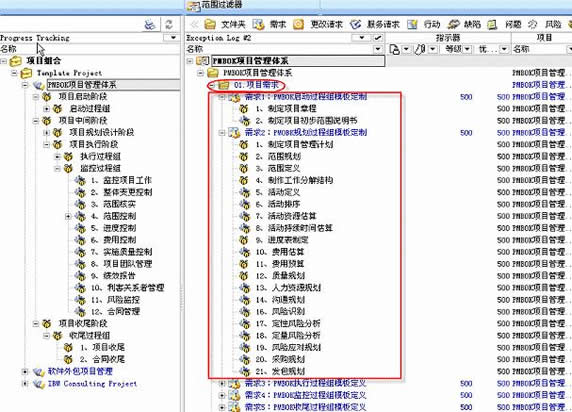The image size is (572, 412).
Task: Click the 服务请求 service request icon
Action: point(355,24)
